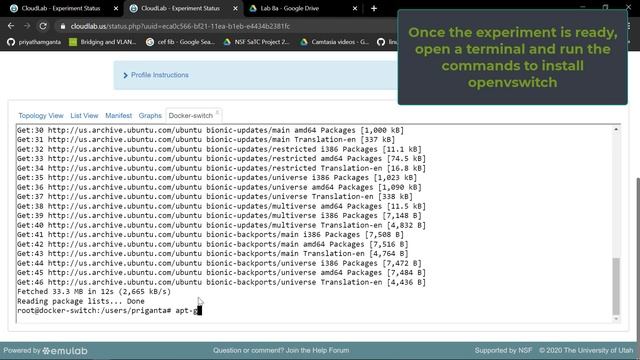Click the Get:30 terminal output line
This screenshot has height=360, width=640.
tap(210, 130)
